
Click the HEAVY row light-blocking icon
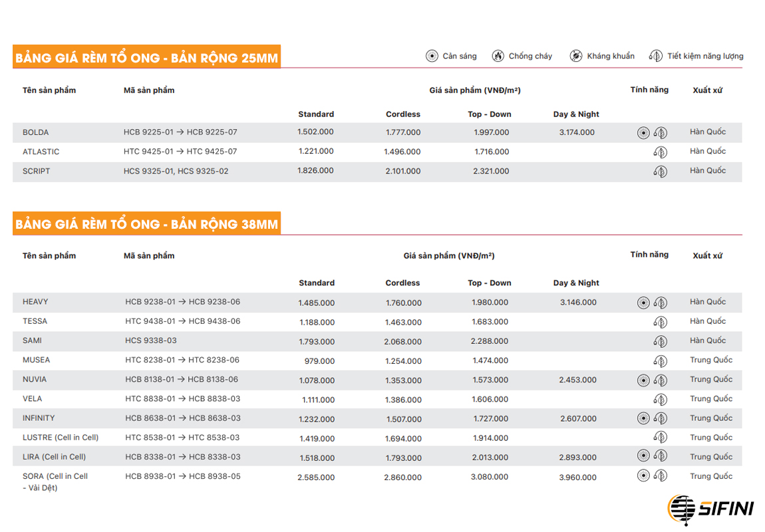tap(643, 303)
